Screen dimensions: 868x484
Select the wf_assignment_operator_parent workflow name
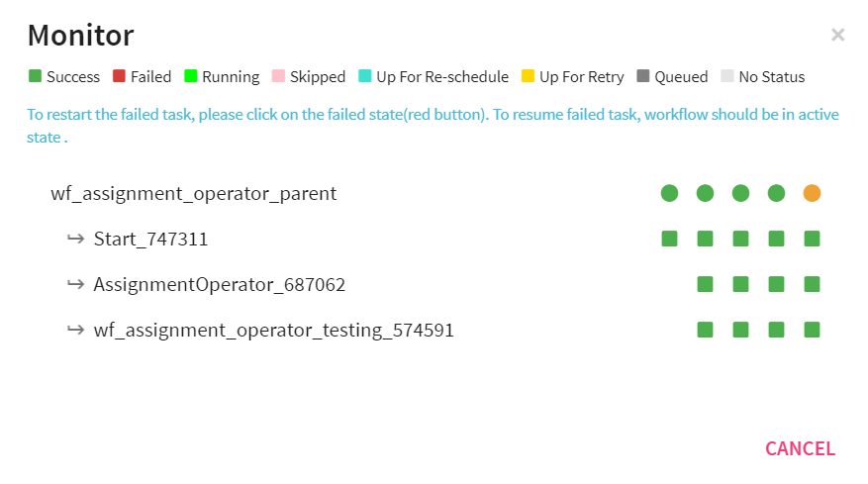coord(193,193)
